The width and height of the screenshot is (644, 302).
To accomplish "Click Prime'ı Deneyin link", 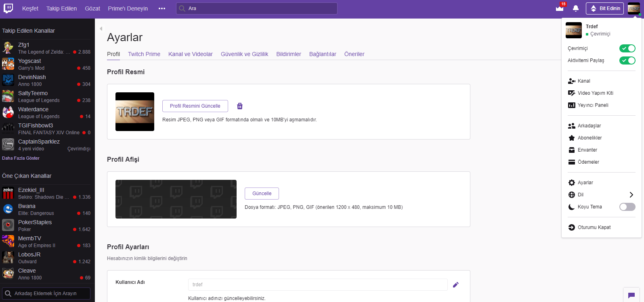I will point(128,8).
